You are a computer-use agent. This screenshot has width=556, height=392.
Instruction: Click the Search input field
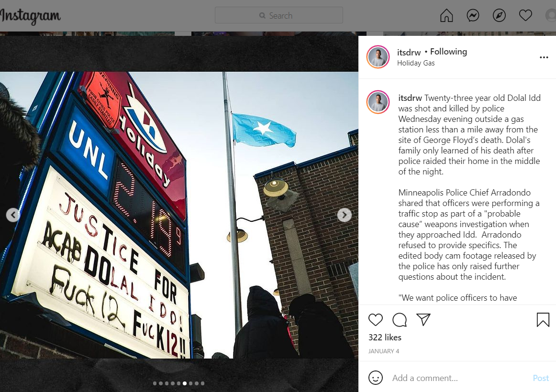[278, 16]
